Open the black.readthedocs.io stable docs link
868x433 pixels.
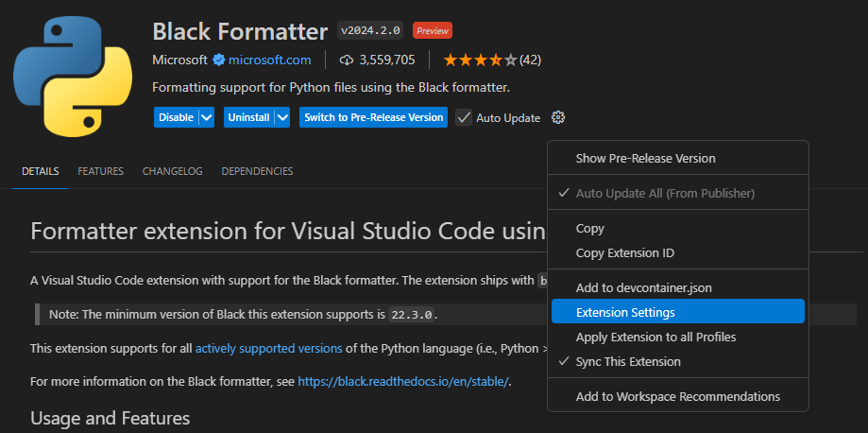click(403, 381)
